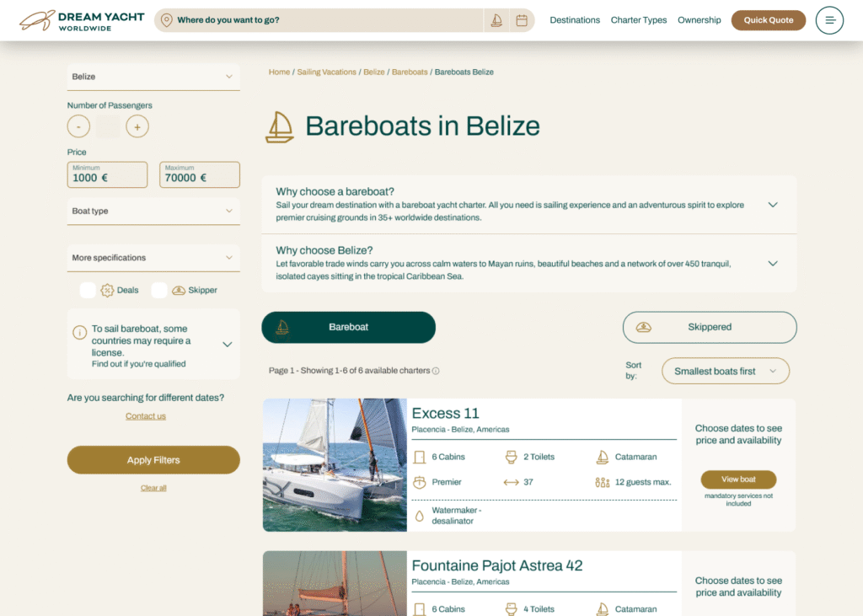863x616 pixels.
Task: Open the Charter Types menu
Action: pos(638,20)
